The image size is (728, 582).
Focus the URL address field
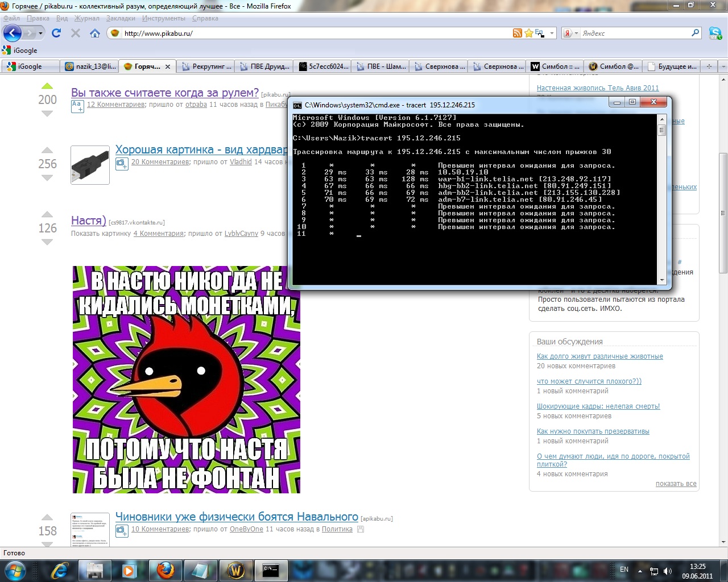click(316, 33)
